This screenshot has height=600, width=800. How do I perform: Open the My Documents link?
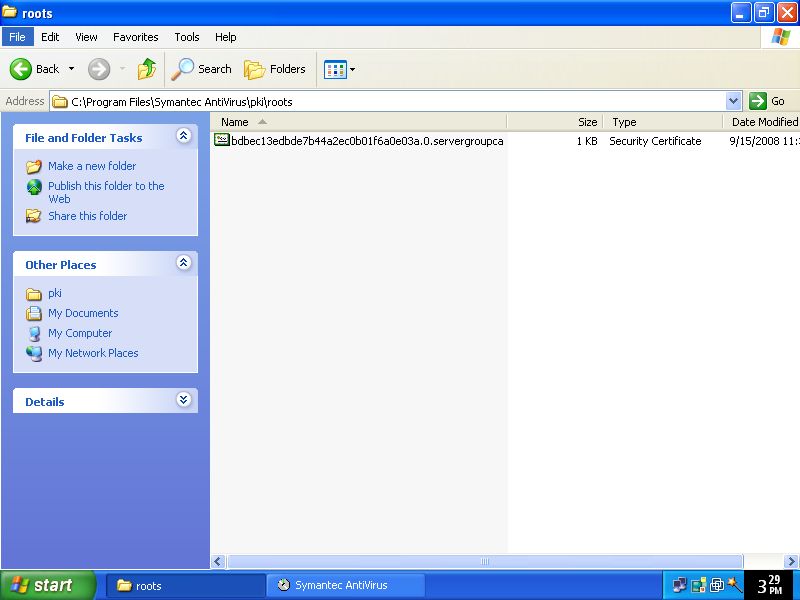(x=83, y=313)
